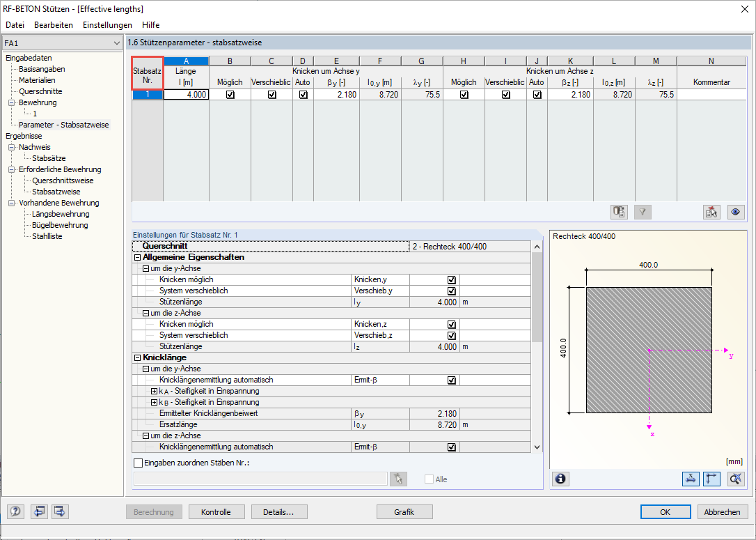This screenshot has width=756, height=540.
Task: Open the Bearbeiten menu
Action: 54,24
